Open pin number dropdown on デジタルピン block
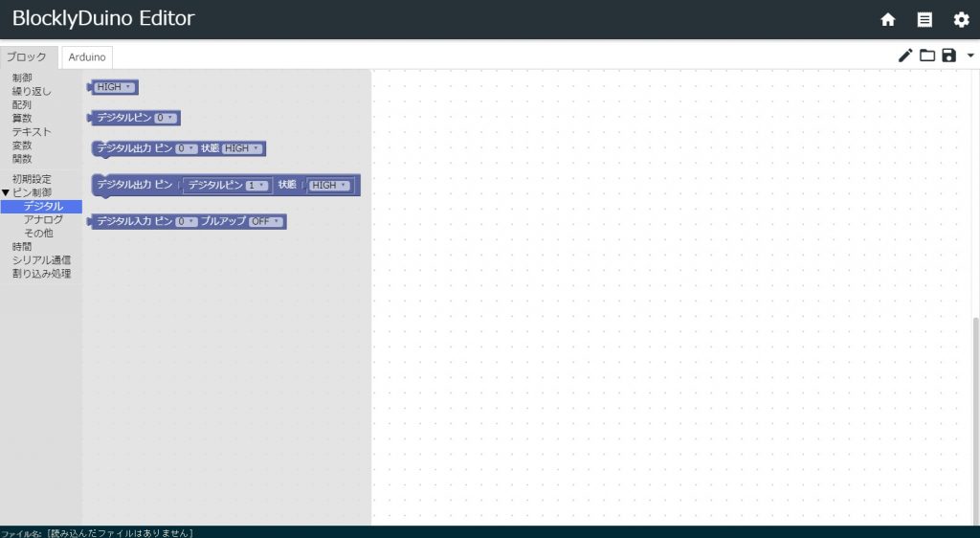The width and height of the screenshot is (980, 538). point(166,118)
